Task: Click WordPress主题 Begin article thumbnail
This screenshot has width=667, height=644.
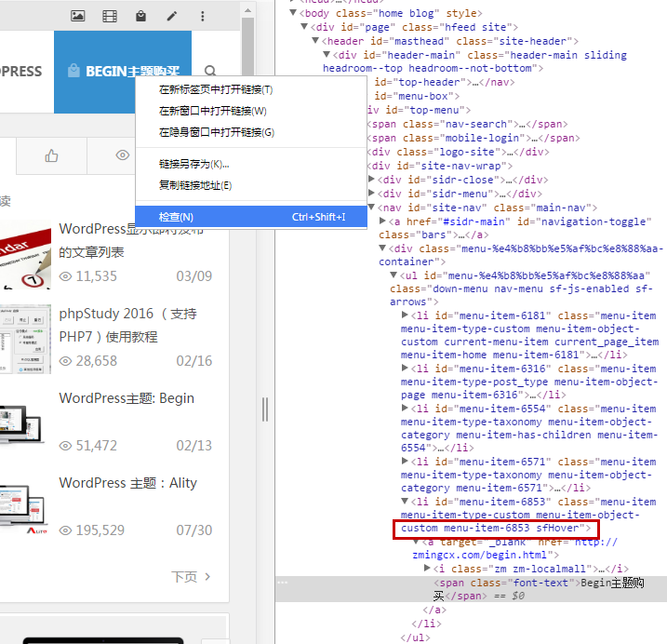Action: coord(23,424)
